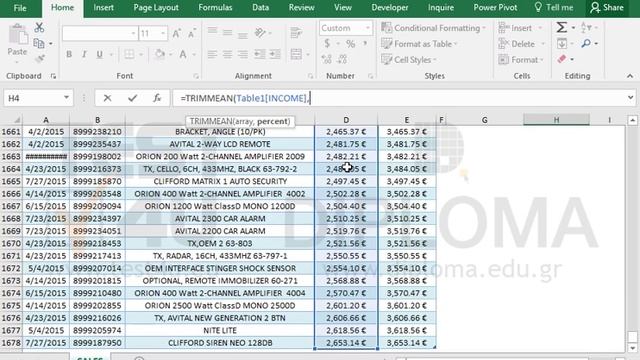Viewport: 640px width, 360px height.
Task: Expand the formula bar
Action: tap(631, 98)
